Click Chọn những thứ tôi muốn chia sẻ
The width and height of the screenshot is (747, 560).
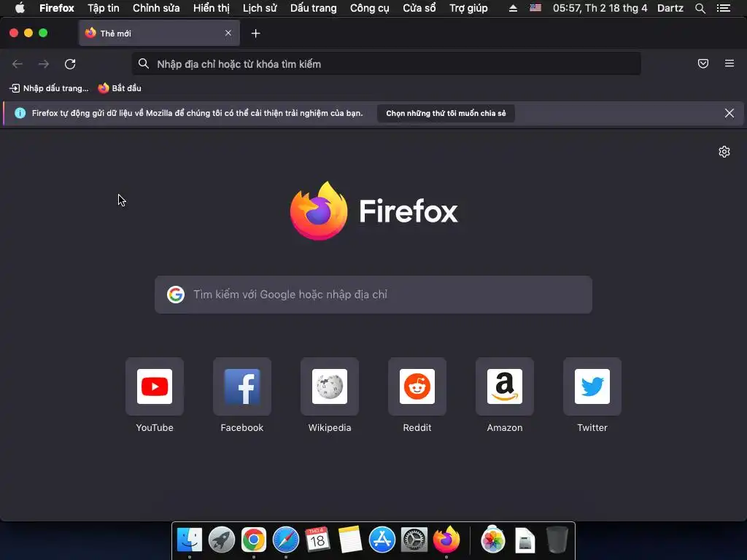click(446, 113)
